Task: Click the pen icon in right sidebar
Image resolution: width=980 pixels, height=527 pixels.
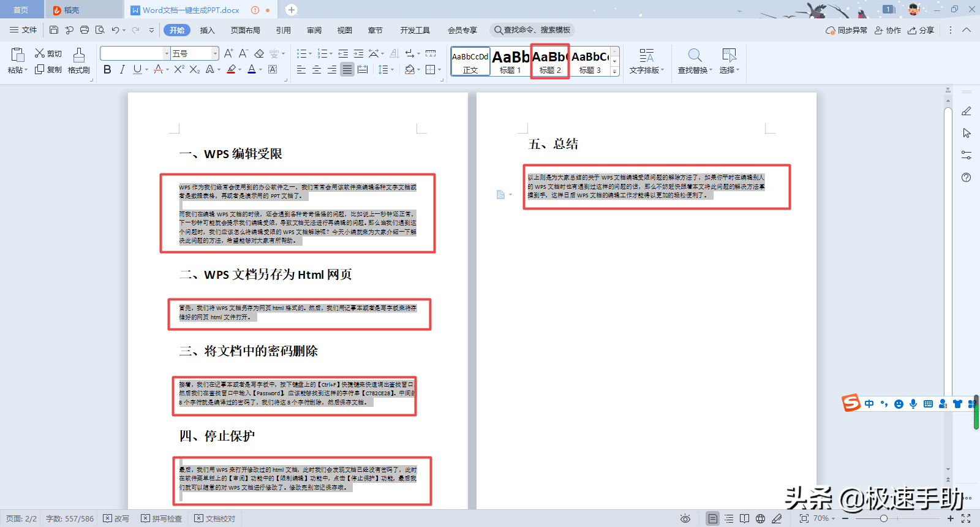Action: [x=967, y=111]
